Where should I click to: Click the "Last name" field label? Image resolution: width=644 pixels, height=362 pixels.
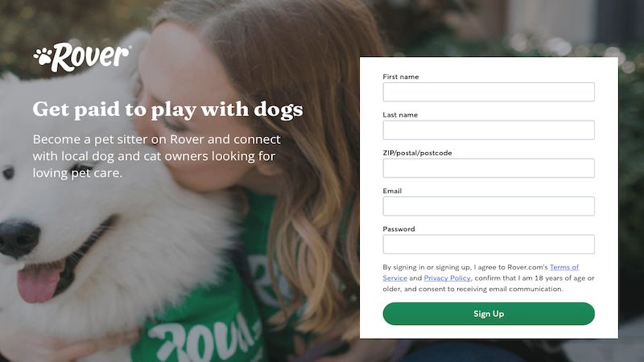click(x=400, y=115)
